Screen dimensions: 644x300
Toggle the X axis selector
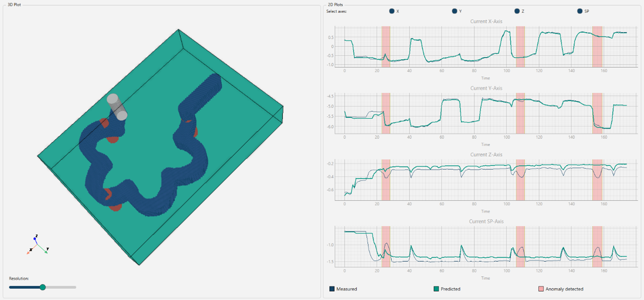pyautogui.click(x=392, y=11)
